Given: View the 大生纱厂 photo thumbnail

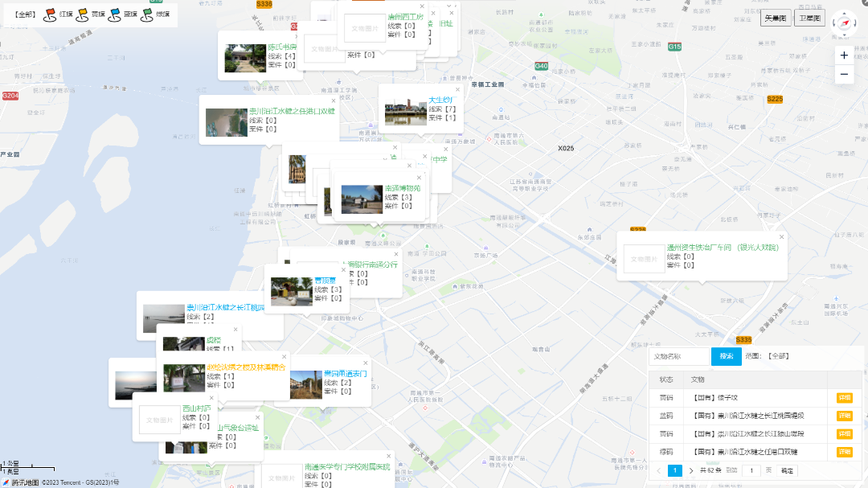Looking at the screenshot, I should point(406,111).
